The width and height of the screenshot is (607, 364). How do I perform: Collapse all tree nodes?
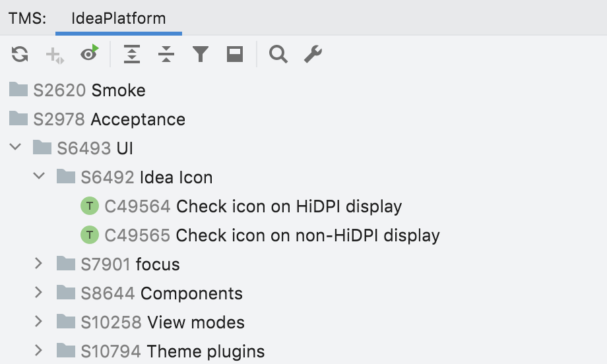coord(166,54)
